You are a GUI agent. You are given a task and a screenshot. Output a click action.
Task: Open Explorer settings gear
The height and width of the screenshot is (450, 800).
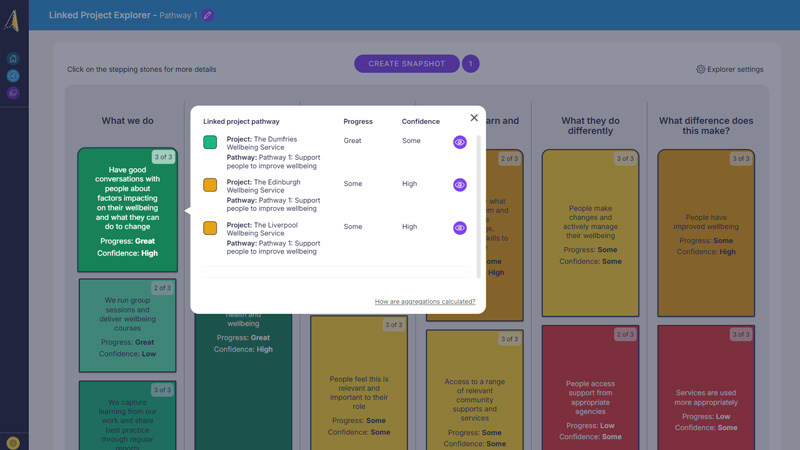[x=729, y=70]
